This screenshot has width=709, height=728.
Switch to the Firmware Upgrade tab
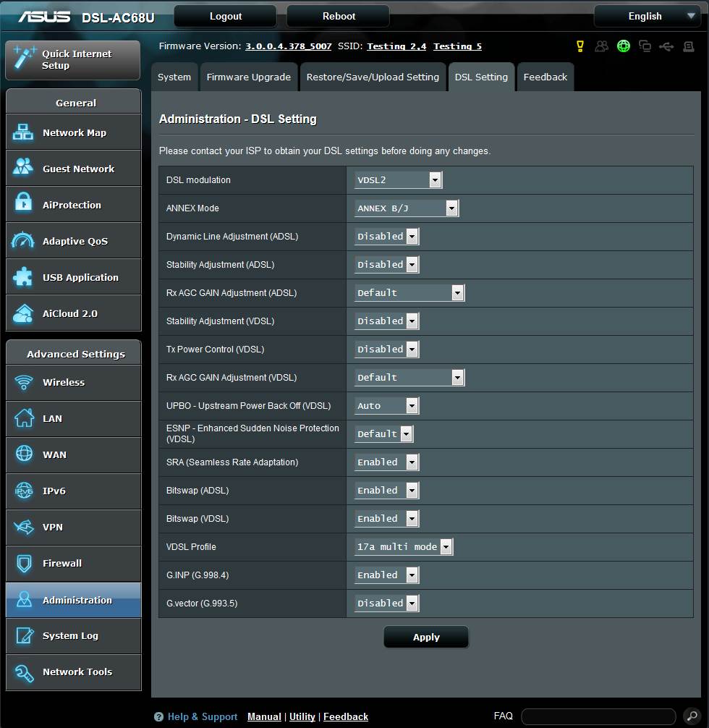point(248,77)
